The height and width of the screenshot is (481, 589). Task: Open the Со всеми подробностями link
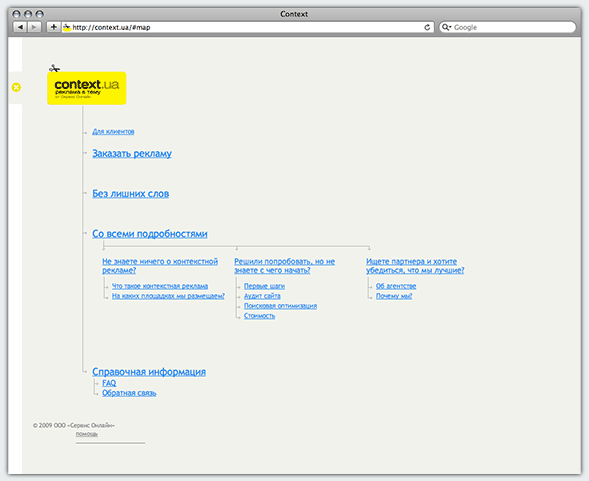point(150,234)
